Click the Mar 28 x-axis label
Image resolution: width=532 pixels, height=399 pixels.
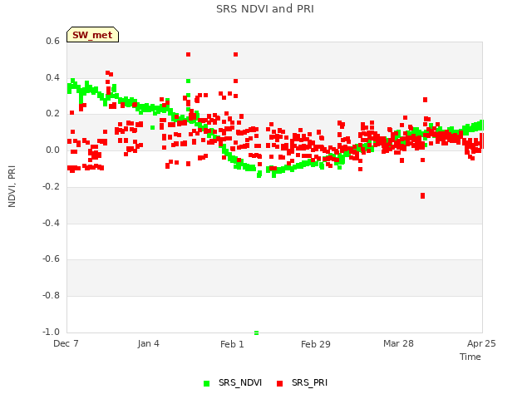pyautogui.click(x=399, y=343)
